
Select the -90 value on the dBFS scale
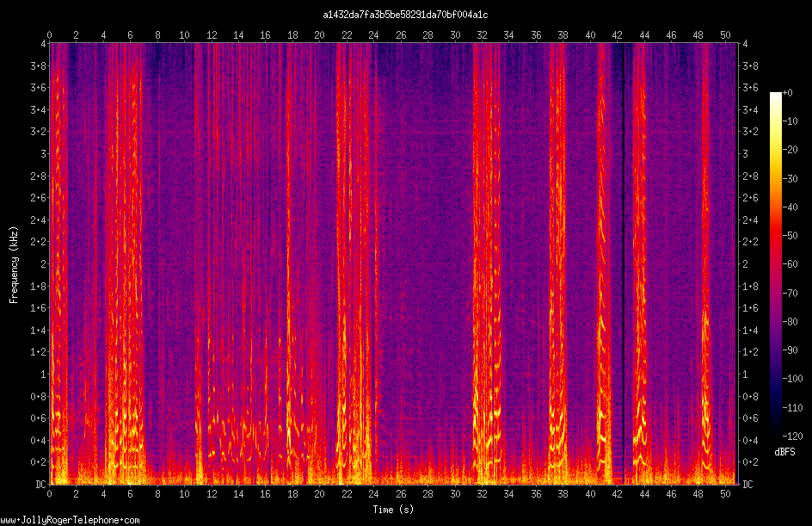click(x=790, y=350)
